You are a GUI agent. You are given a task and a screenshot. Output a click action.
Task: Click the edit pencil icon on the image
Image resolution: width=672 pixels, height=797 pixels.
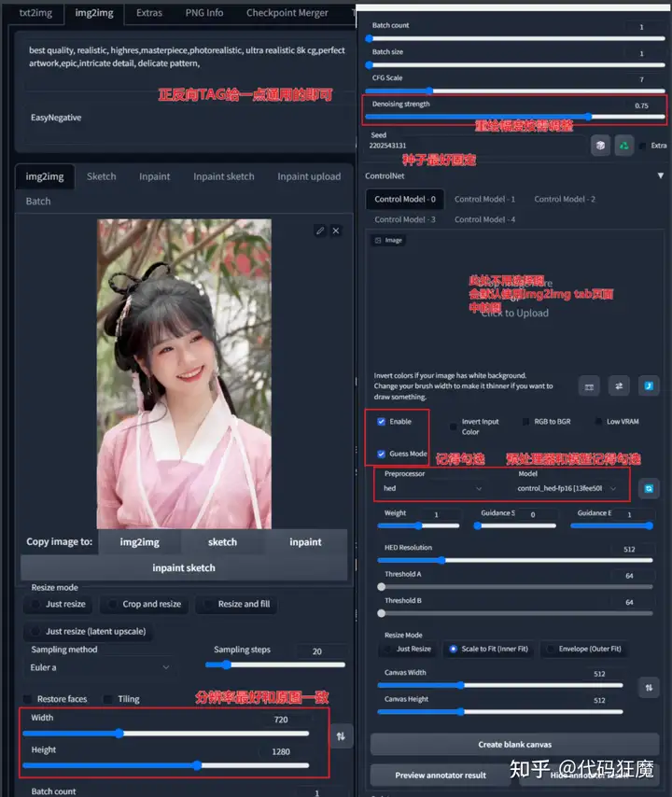(320, 231)
